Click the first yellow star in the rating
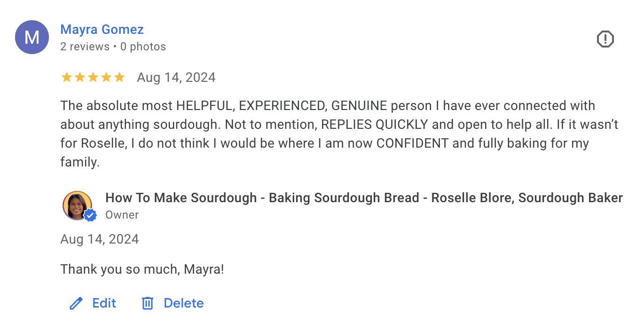644x331 pixels. tap(66, 77)
